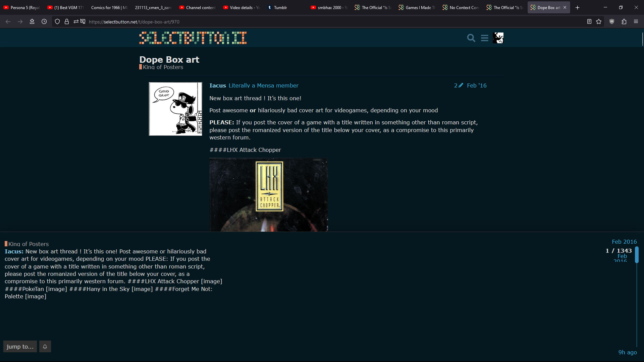Screen dimensions: 644x362
Task: Open the forum hamburger menu
Action: click(x=484, y=38)
